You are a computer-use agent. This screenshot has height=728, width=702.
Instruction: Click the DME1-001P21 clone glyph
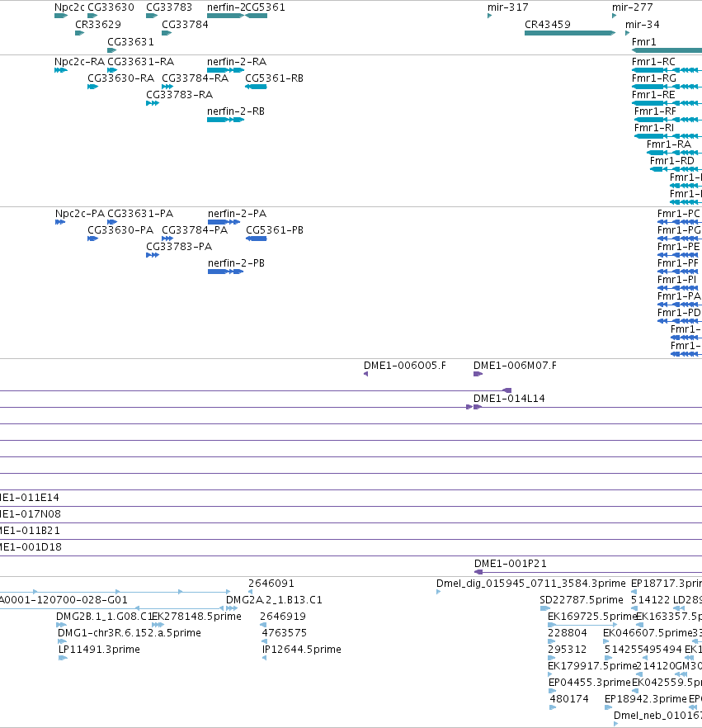pyautogui.click(x=588, y=572)
